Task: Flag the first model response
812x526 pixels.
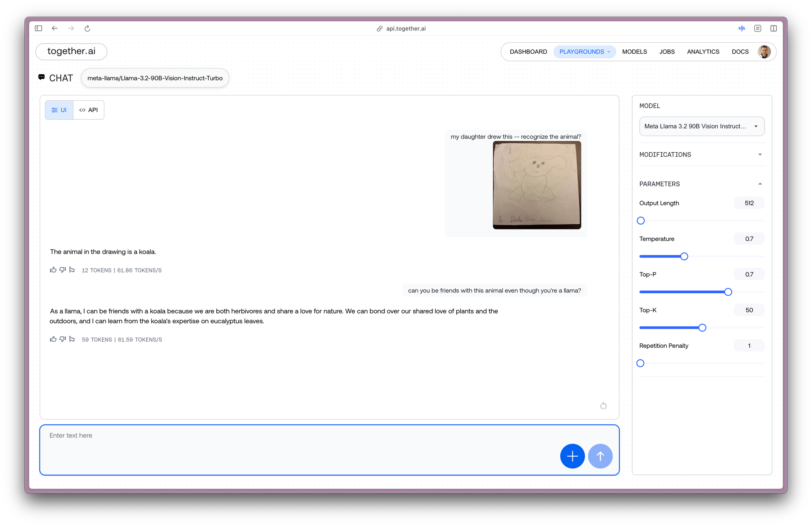Action: coord(72,270)
